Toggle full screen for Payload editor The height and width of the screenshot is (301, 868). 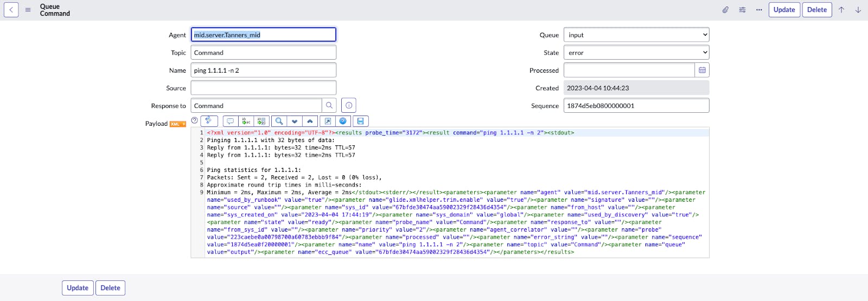[328, 121]
